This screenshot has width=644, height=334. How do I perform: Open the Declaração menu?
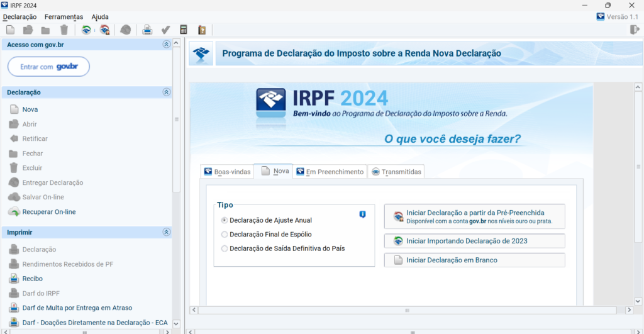(x=19, y=17)
